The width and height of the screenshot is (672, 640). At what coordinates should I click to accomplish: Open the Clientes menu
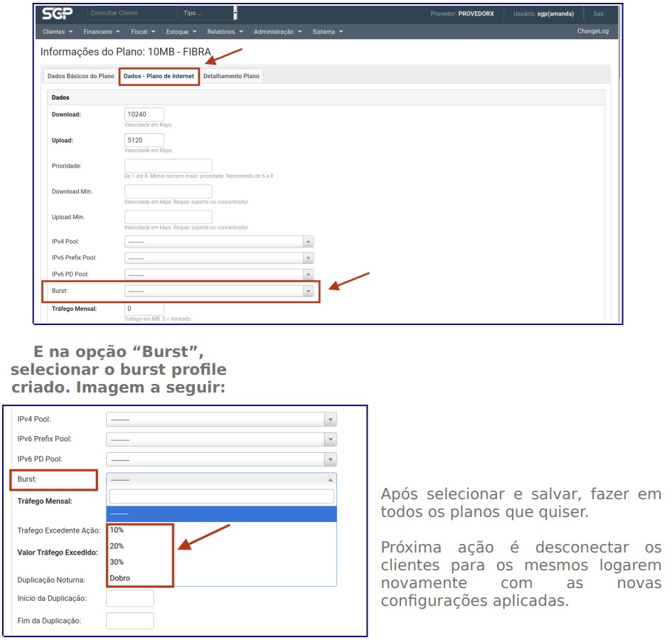pyautogui.click(x=58, y=32)
